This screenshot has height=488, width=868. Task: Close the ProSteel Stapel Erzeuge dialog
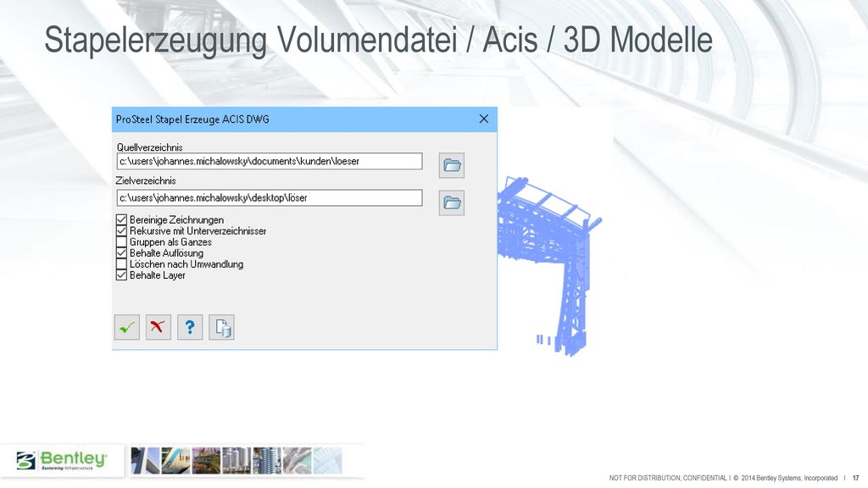[483, 119]
